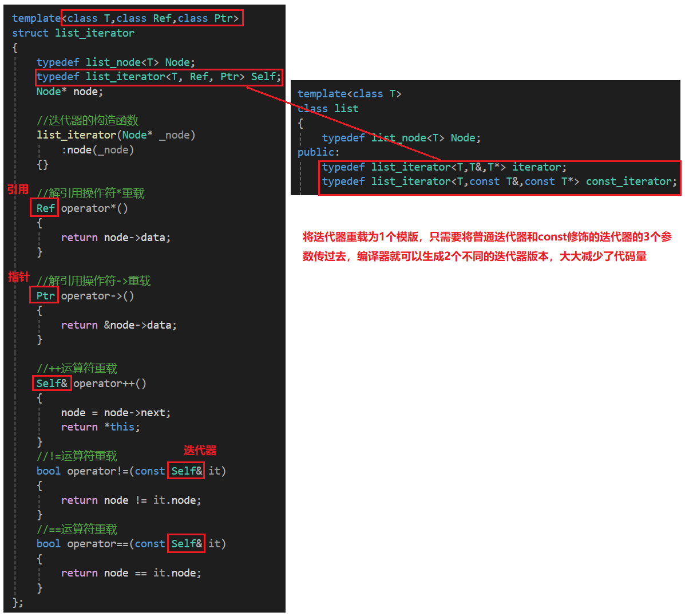685x616 pixels.
Task: Click the 'return node == it.node;' statement
Action: point(131,572)
